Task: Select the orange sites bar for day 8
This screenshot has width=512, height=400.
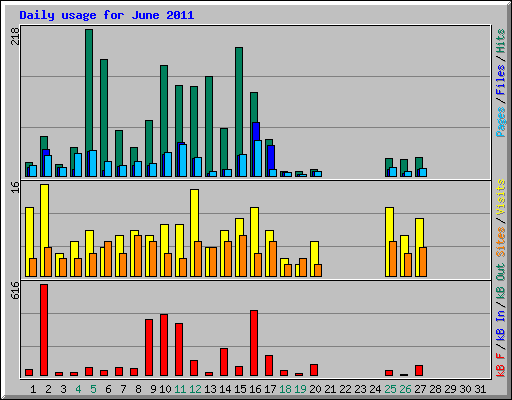Action: point(138,256)
